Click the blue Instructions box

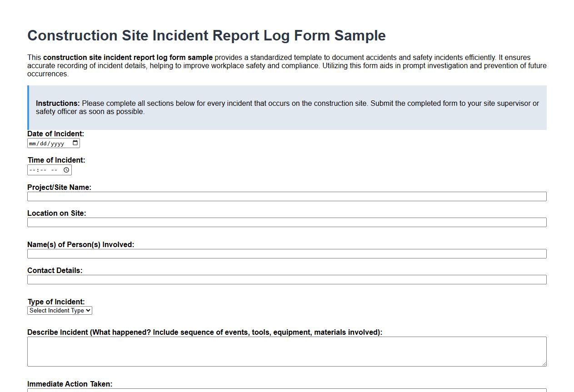tap(286, 108)
